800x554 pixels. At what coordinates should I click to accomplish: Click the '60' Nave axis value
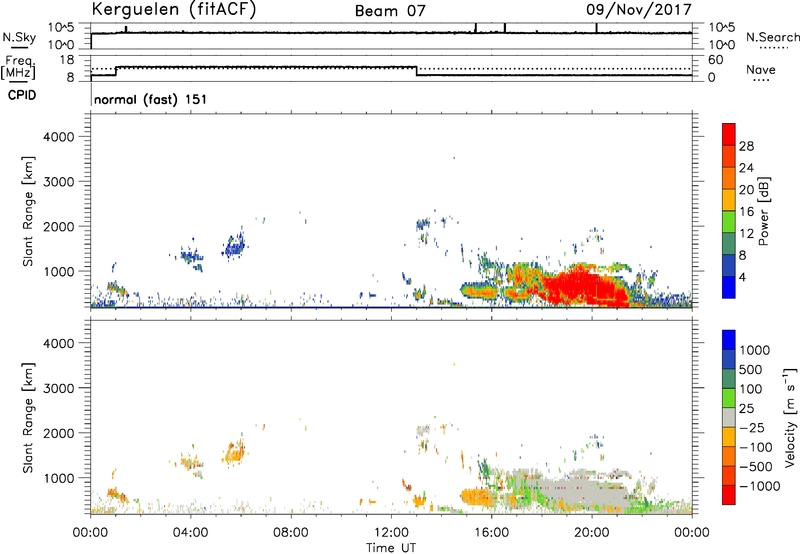[715, 60]
